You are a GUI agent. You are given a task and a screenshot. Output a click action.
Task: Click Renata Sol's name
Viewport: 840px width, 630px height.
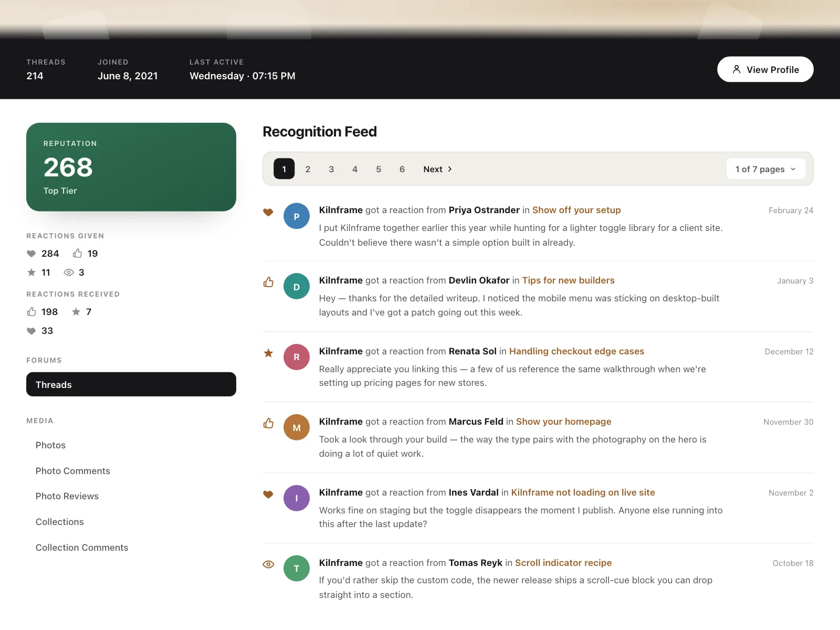tap(472, 351)
